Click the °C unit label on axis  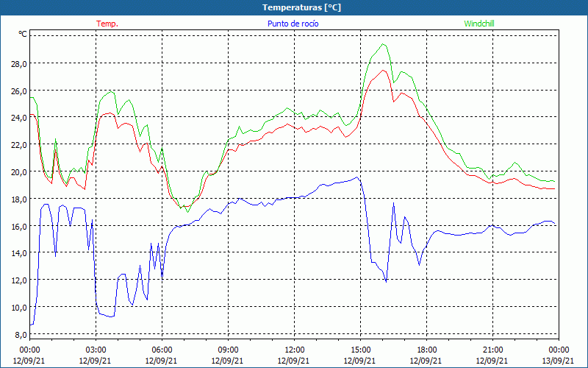tap(23, 34)
